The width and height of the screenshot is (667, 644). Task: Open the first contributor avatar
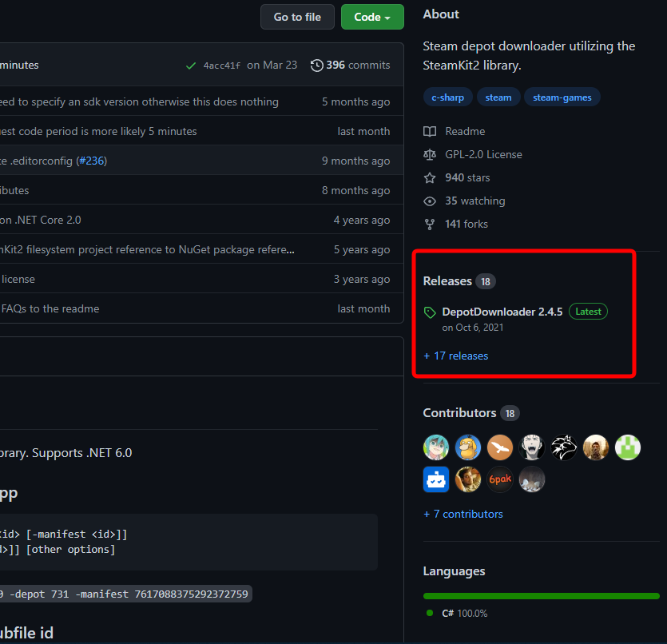tap(436, 447)
